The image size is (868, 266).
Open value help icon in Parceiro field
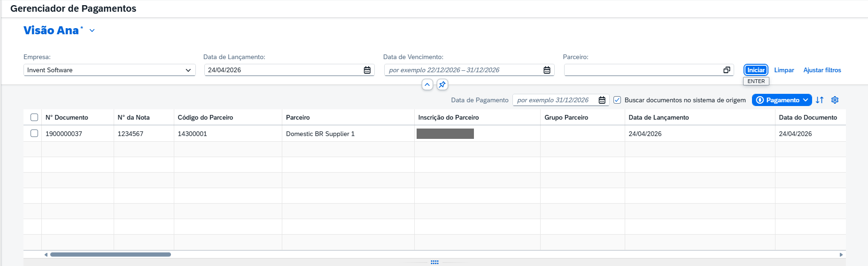727,70
